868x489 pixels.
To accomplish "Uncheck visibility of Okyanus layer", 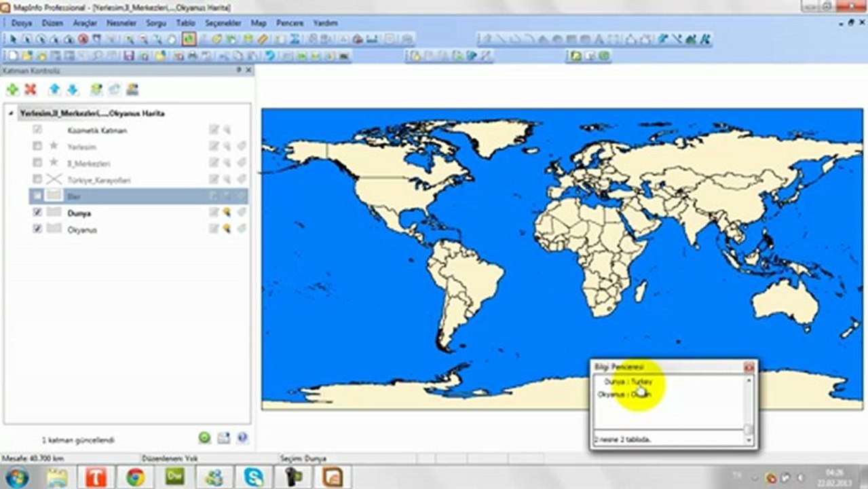I will (37, 230).
